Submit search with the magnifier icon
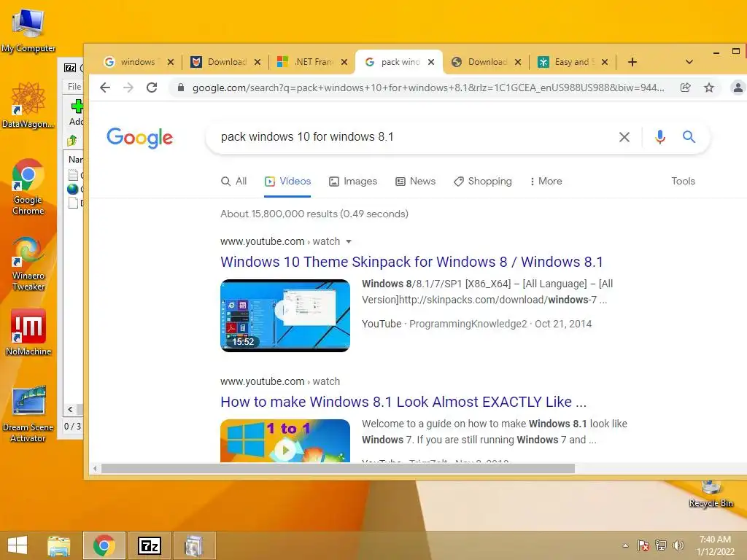747x560 pixels. click(689, 137)
